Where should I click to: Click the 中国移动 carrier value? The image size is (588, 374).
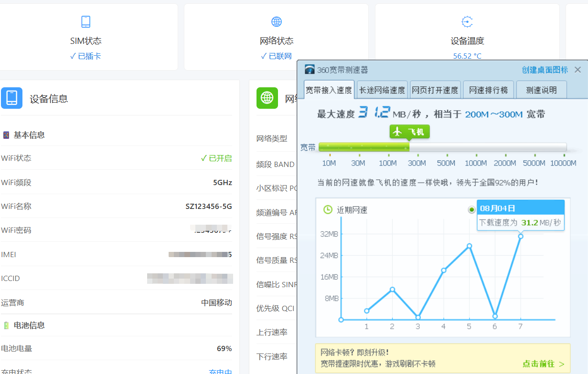216,302
